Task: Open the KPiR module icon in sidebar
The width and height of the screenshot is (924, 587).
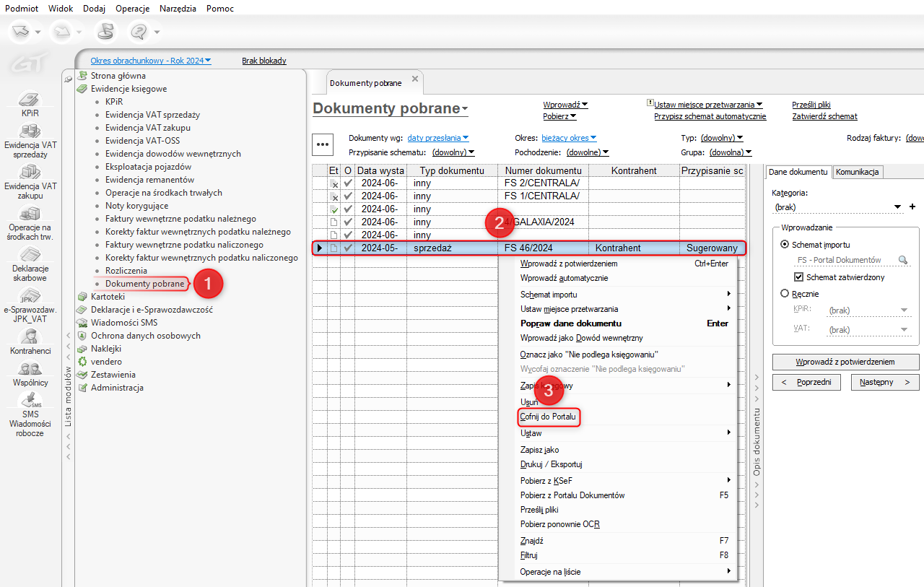Action: click(30, 100)
